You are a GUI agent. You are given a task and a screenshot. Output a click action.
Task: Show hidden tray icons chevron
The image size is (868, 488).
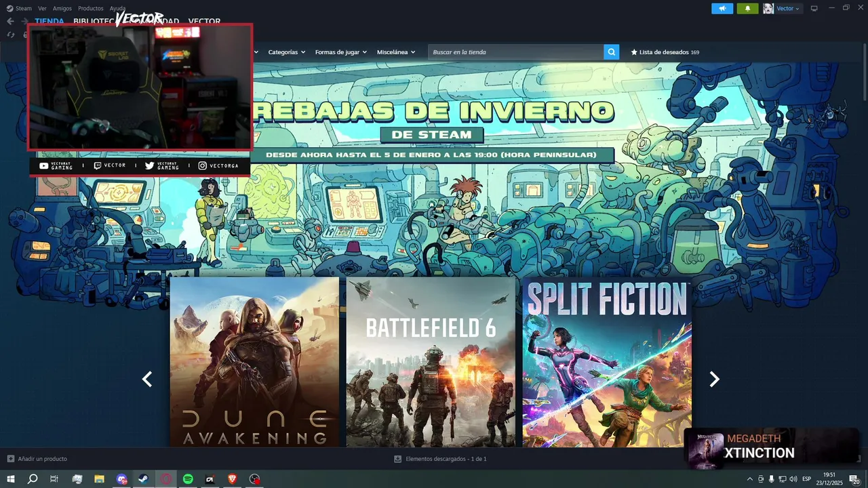pyautogui.click(x=749, y=479)
